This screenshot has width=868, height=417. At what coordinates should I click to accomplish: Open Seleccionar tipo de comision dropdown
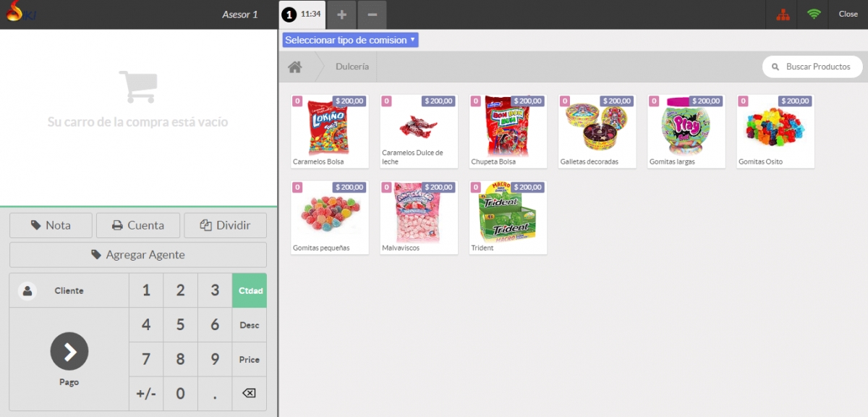pyautogui.click(x=350, y=41)
